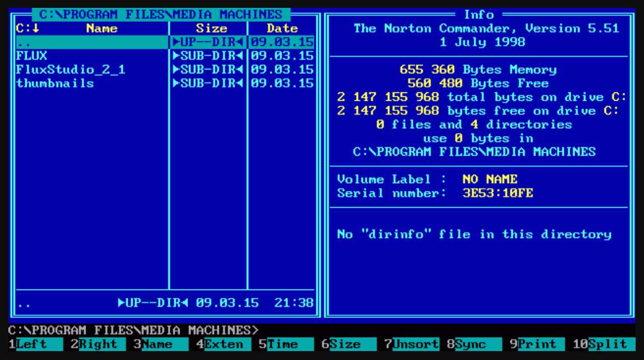Select the .. parent directory row
Viewport: 644px width, 360px height.
[165, 42]
